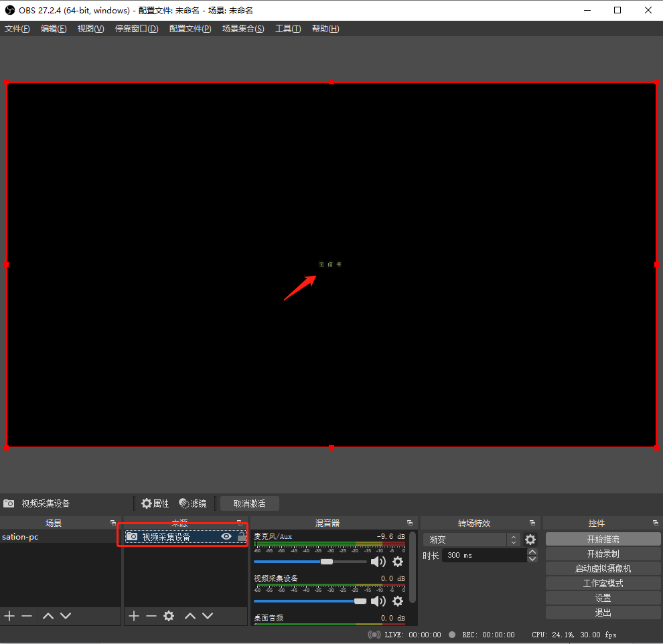This screenshot has width=663, height=644.
Task: Add a new scene with the plus icon
Action: point(9,616)
